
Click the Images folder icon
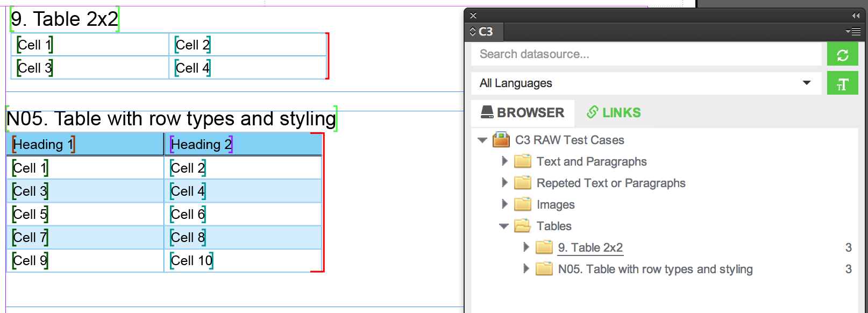[523, 204]
